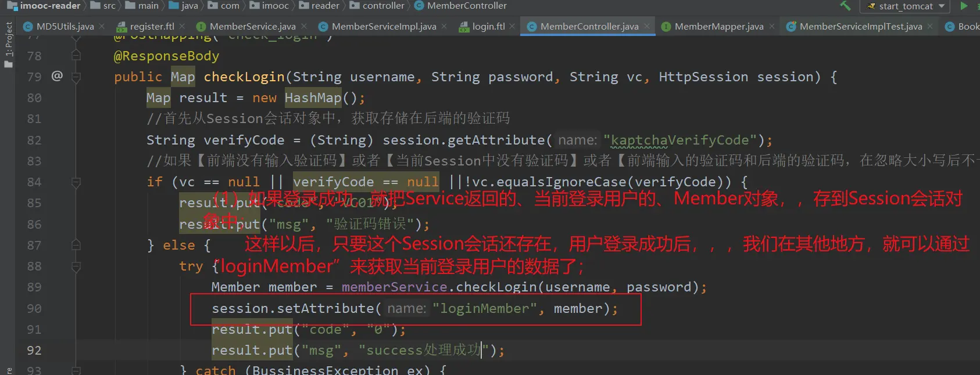Click the @ResponseBody annotation

[x=167, y=56]
